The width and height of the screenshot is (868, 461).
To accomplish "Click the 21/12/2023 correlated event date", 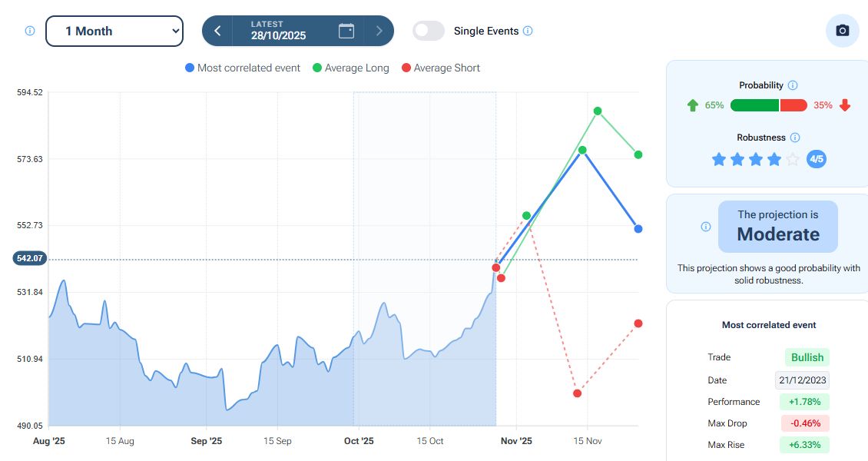I will [x=802, y=380].
